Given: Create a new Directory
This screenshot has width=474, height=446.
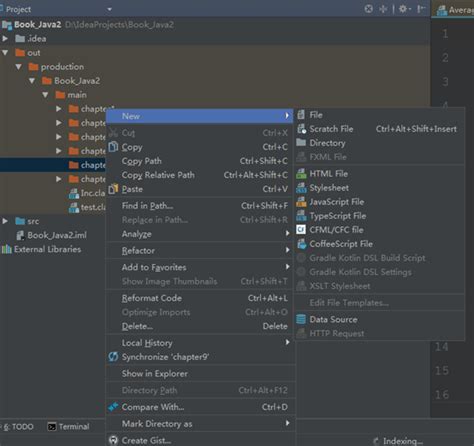Looking at the screenshot, I should coord(380,143).
